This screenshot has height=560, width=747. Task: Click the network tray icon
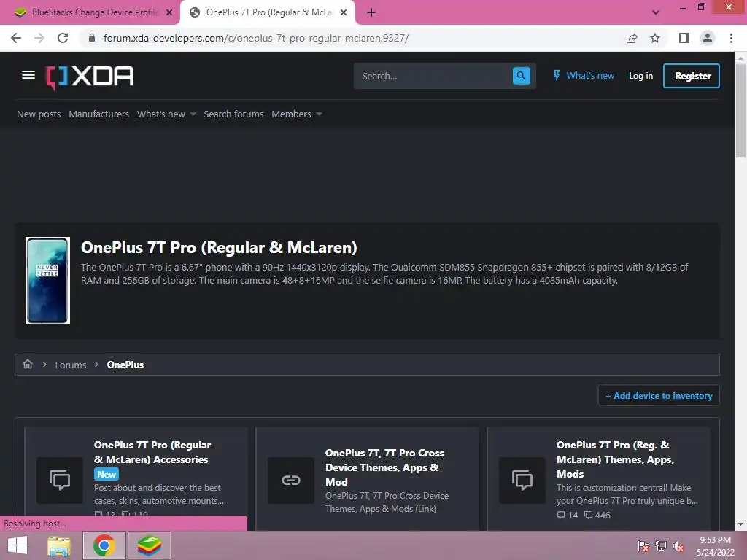coord(661,545)
